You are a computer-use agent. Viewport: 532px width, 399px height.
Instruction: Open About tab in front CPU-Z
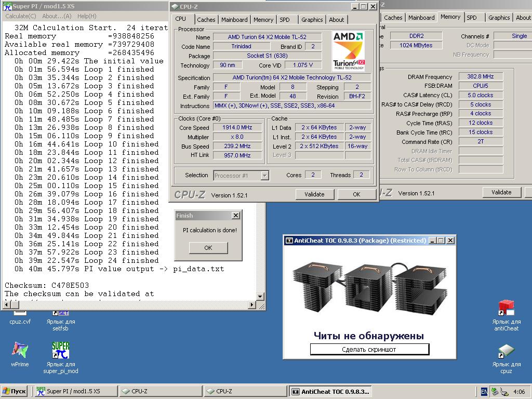click(x=337, y=20)
